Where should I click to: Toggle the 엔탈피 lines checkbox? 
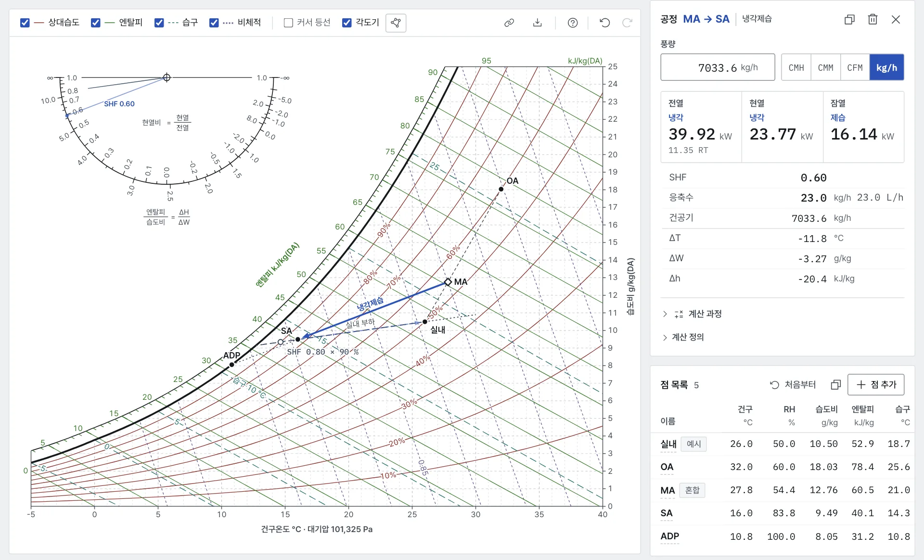[x=96, y=23]
